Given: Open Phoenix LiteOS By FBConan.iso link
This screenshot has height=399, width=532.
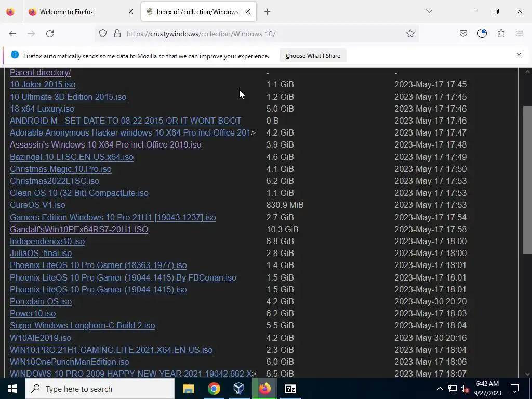Looking at the screenshot, I should pyautogui.click(x=123, y=277).
